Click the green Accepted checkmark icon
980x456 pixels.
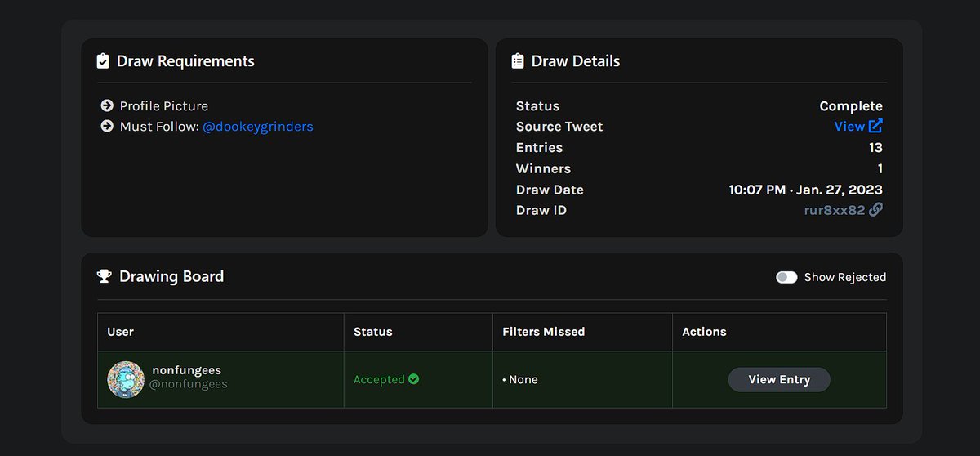click(x=414, y=379)
